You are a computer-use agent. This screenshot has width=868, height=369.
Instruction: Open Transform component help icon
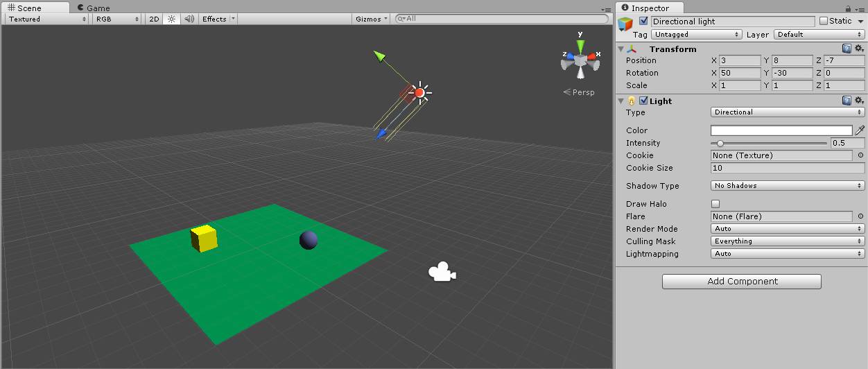[x=847, y=49]
